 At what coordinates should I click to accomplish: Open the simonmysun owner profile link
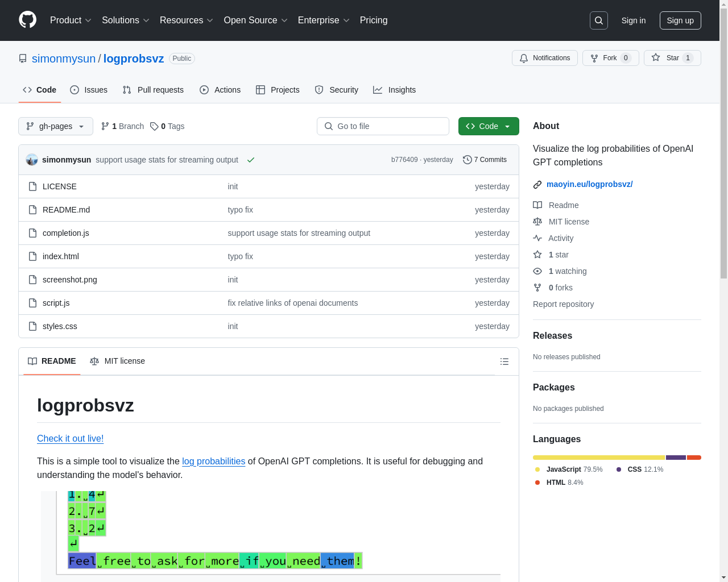(x=64, y=59)
